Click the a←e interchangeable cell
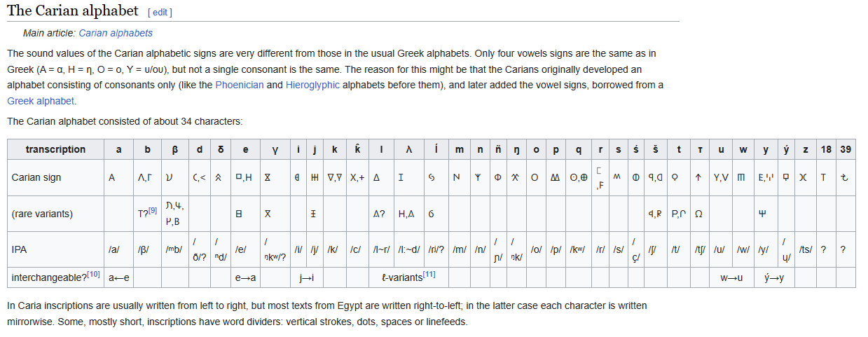The image size is (868, 337). click(118, 277)
